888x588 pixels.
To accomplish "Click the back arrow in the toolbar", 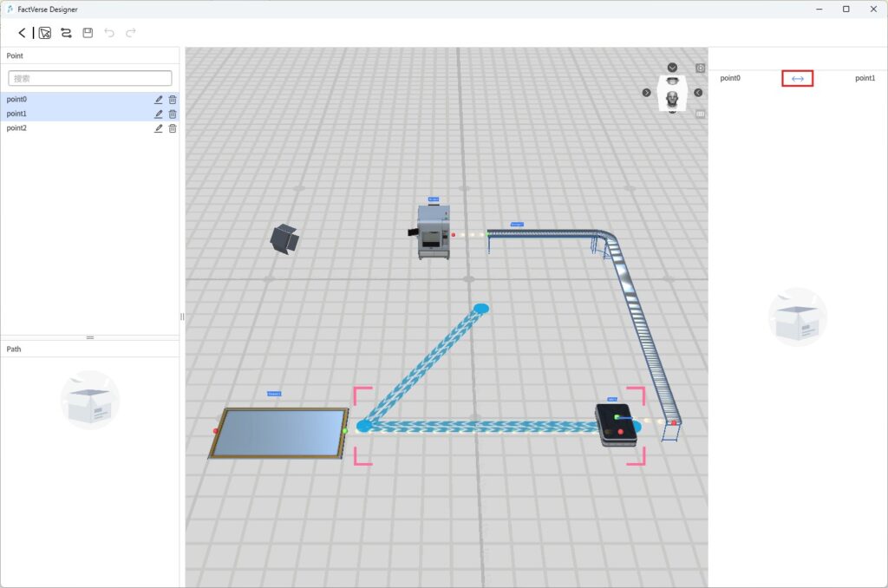I will coord(22,33).
